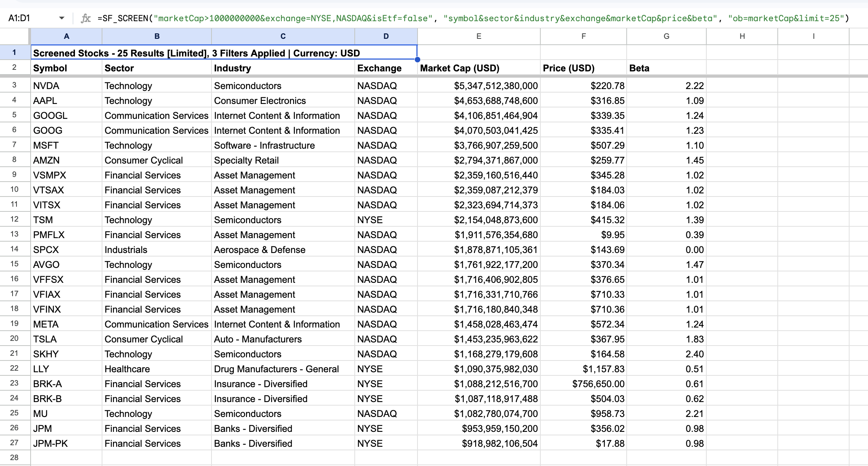Click the Industry header cell
This screenshot has height=466, width=868.
[283, 68]
